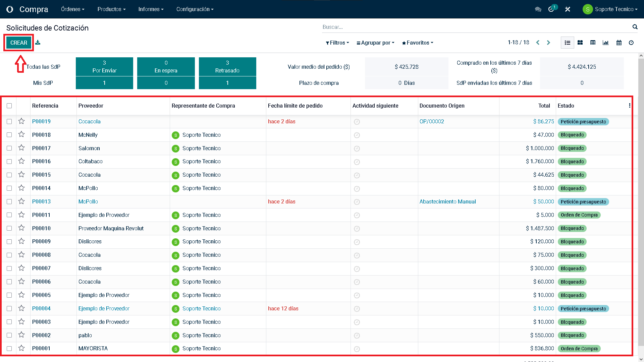Viewport: 644px width, 362px height.
Task: Switch to kanban view icon
Action: (580, 43)
